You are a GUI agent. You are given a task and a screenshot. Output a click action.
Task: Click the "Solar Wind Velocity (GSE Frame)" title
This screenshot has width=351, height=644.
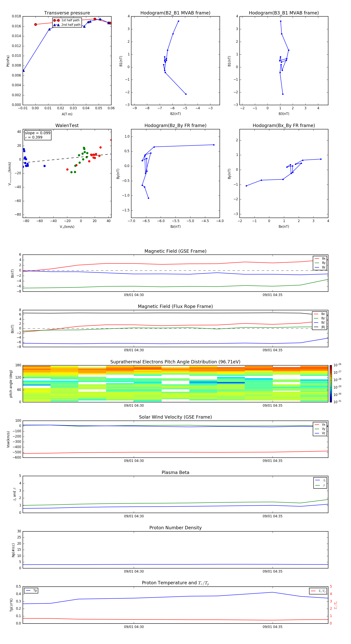tap(175, 417)
